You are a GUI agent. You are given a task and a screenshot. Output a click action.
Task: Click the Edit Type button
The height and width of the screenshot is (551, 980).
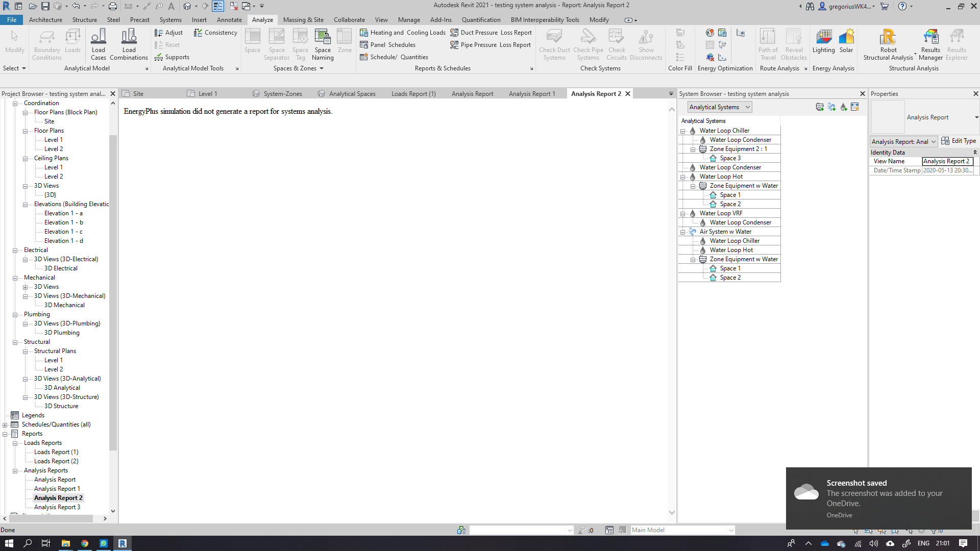(959, 141)
